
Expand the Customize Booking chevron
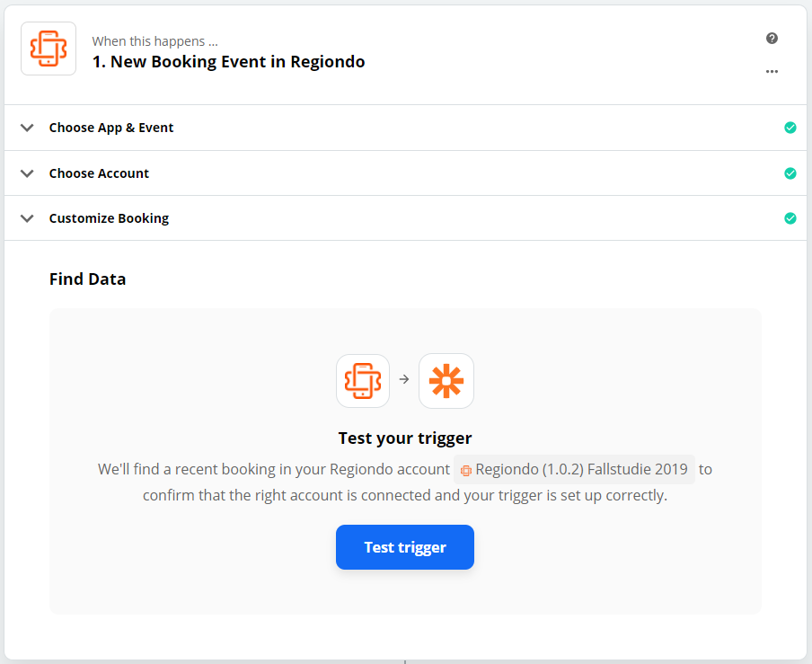click(x=27, y=218)
